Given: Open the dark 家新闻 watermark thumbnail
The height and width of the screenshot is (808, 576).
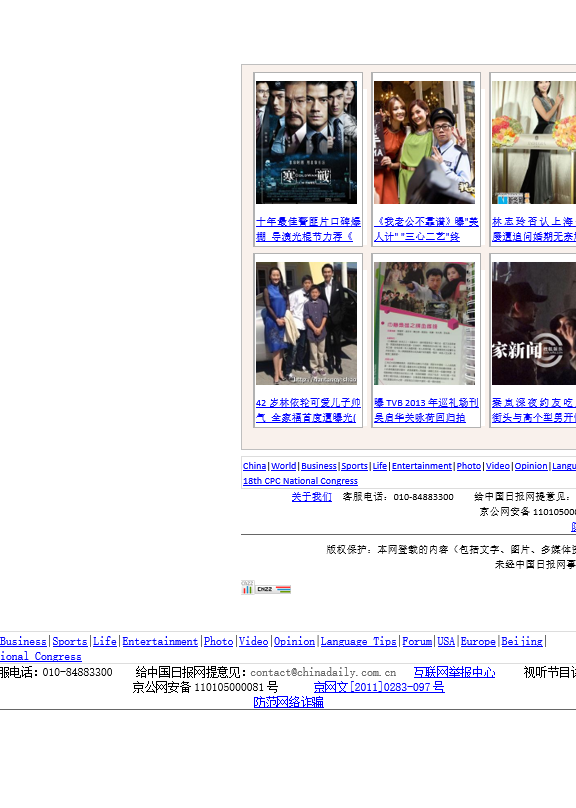Looking at the screenshot, I should [534, 323].
